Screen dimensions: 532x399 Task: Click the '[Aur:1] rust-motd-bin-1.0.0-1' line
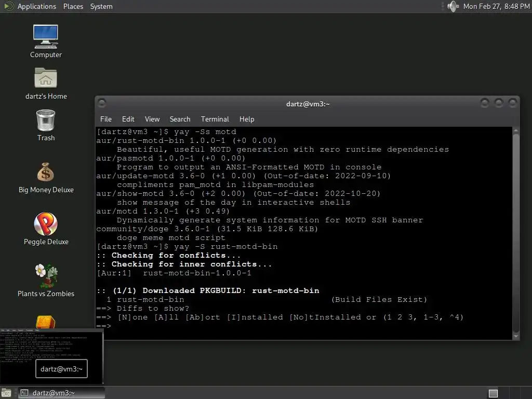(x=174, y=273)
